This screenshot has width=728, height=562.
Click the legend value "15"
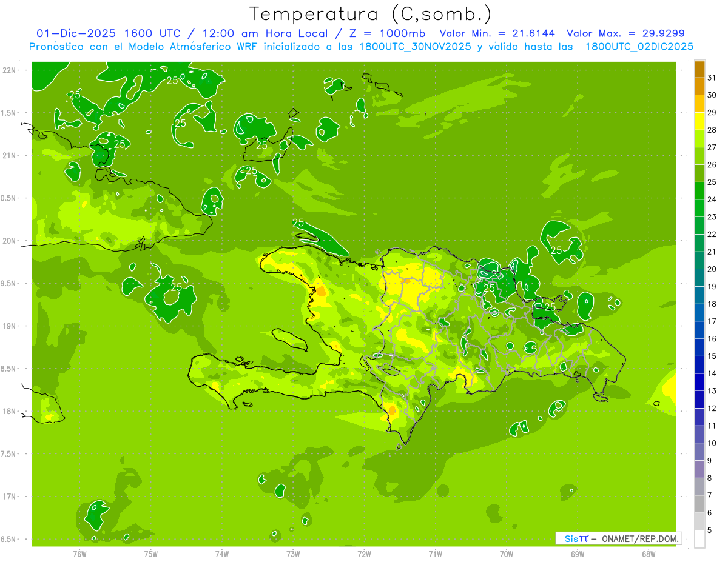click(712, 356)
